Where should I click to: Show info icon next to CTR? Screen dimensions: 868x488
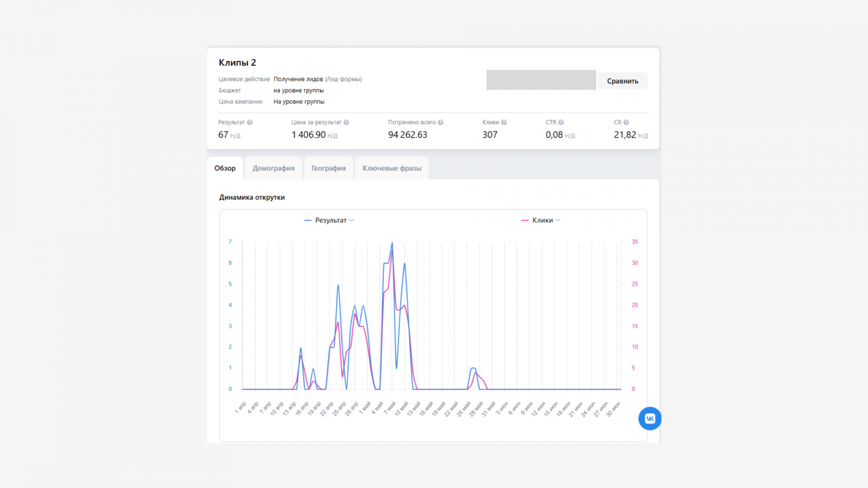pos(561,123)
